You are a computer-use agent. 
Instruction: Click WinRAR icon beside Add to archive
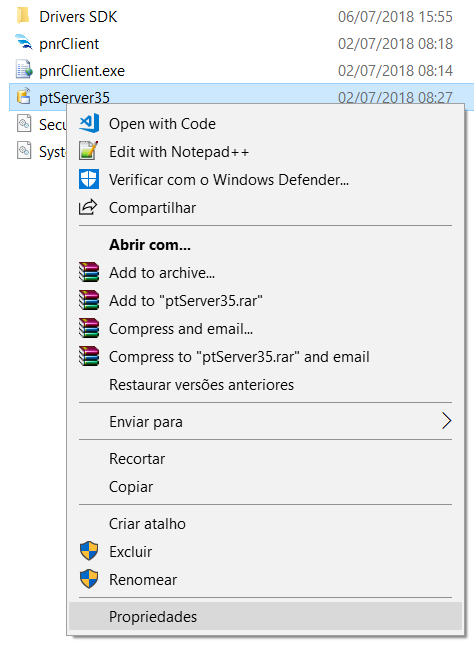coord(89,272)
